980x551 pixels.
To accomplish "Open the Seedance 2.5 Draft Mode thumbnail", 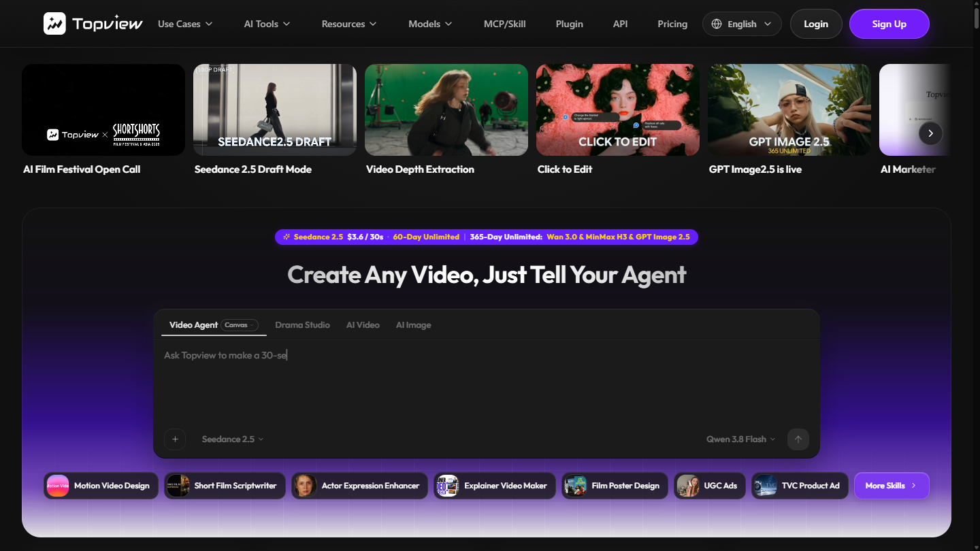I will pos(275,110).
